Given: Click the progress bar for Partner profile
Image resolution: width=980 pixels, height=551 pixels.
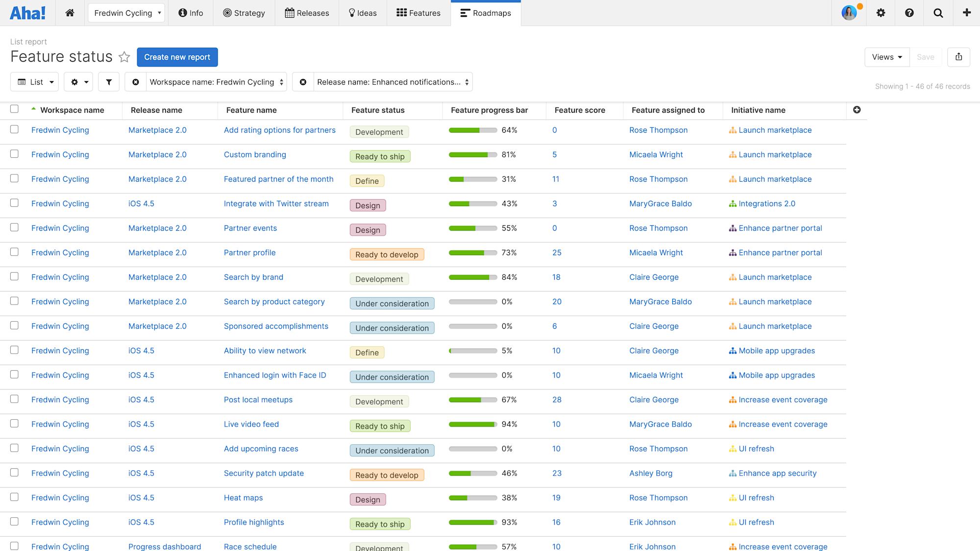Looking at the screenshot, I should [x=472, y=253].
